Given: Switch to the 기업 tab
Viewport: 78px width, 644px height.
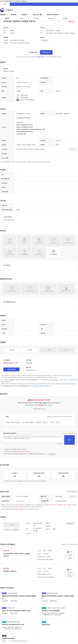Looking at the screenshot, I should click(x=14, y=4).
